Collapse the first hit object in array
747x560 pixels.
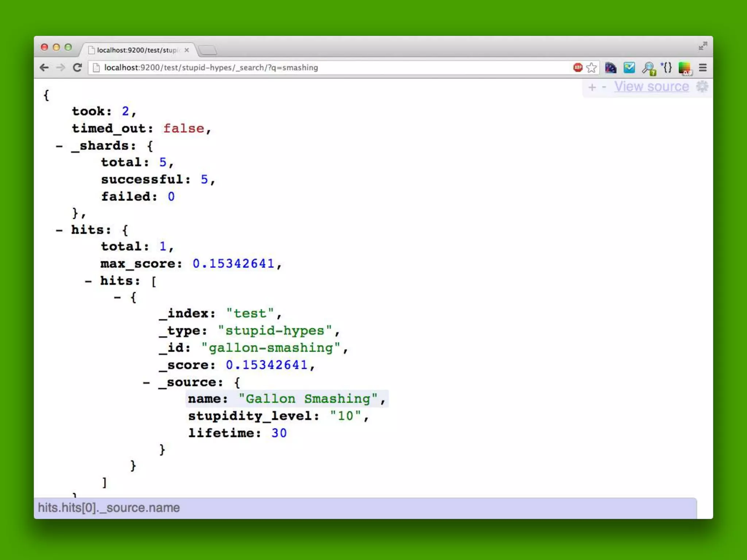117,297
